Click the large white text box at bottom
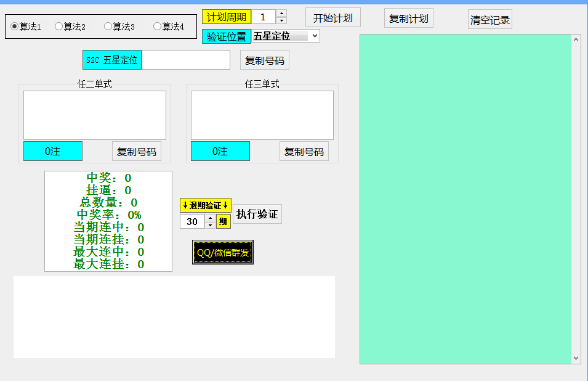This screenshot has width=588, height=381. (x=174, y=317)
